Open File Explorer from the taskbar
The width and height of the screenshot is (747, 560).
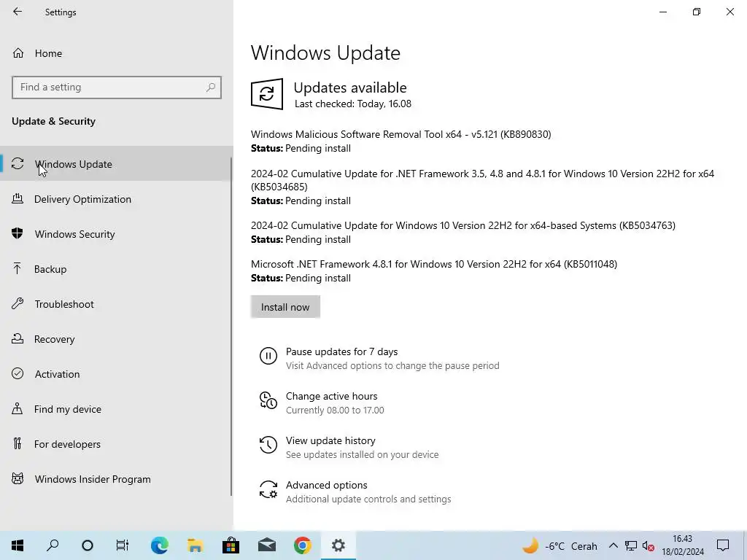(196, 545)
